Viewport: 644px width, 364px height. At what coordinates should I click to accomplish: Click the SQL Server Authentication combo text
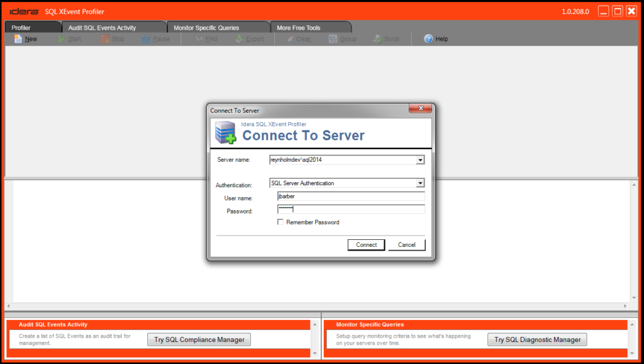click(x=303, y=183)
